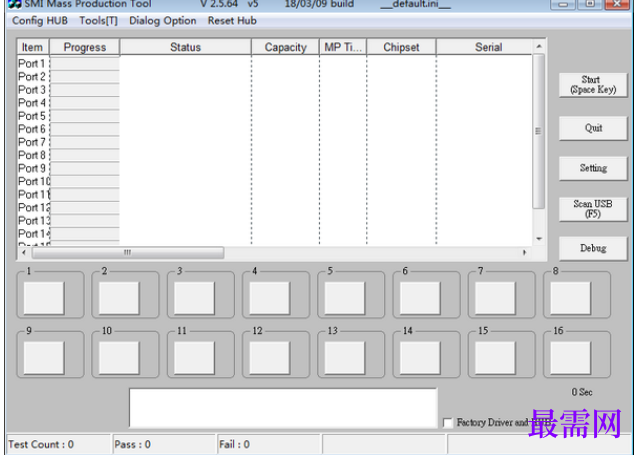640x455 pixels.
Task: Select the Port 6 row
Action: (274, 129)
